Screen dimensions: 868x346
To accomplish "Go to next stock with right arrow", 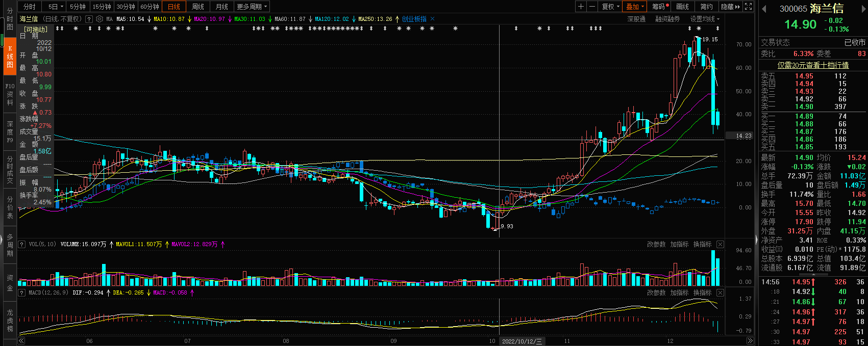I will [863, 9].
